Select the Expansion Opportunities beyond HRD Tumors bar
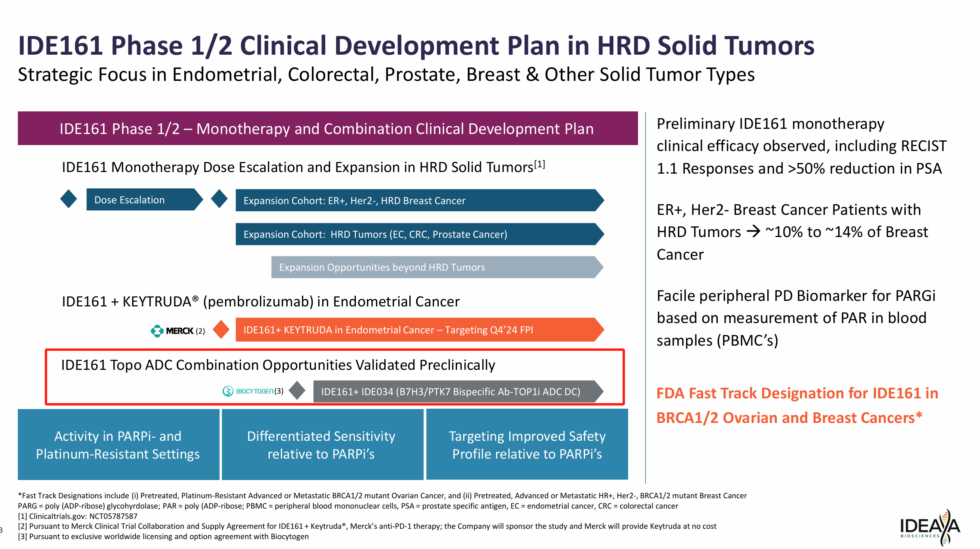Viewport: 980px width, 549px height. [x=437, y=267]
